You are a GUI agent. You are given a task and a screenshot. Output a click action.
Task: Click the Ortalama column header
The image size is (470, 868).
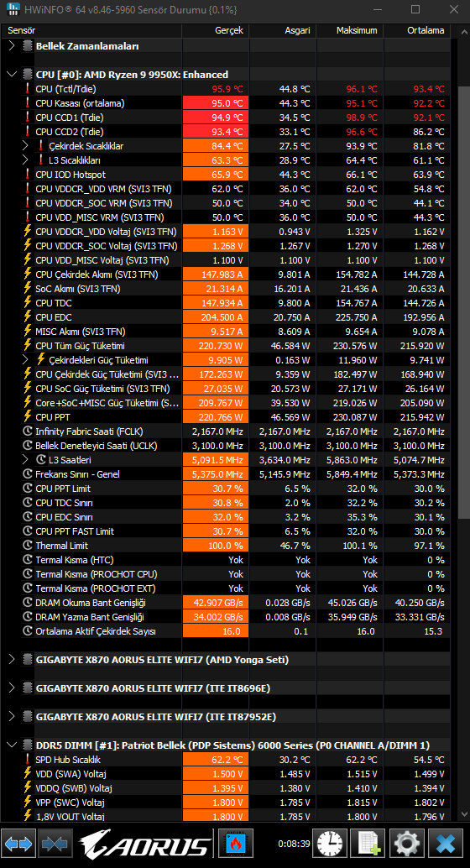417,31
